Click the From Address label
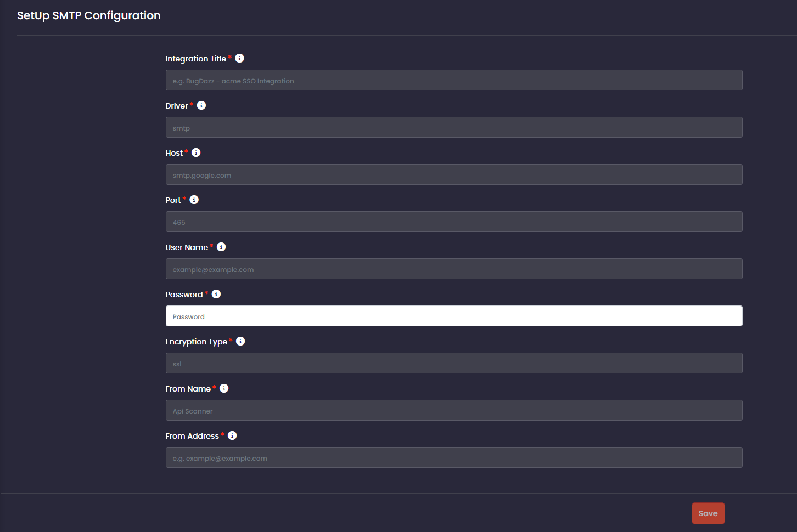This screenshot has height=532, width=797. tap(192, 436)
